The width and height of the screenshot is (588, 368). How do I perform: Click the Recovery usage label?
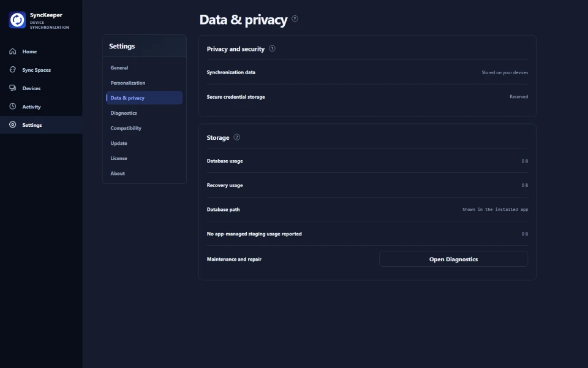pos(225,185)
